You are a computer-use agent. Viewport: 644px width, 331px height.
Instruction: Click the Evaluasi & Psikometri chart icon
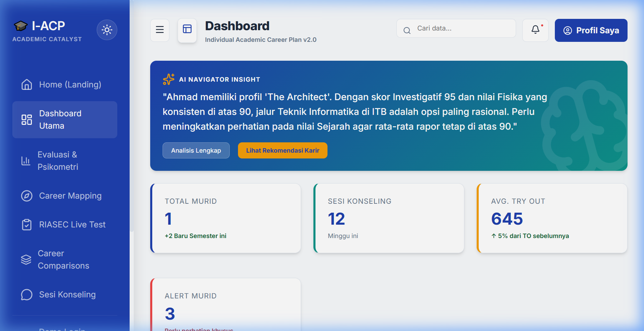[x=26, y=161]
